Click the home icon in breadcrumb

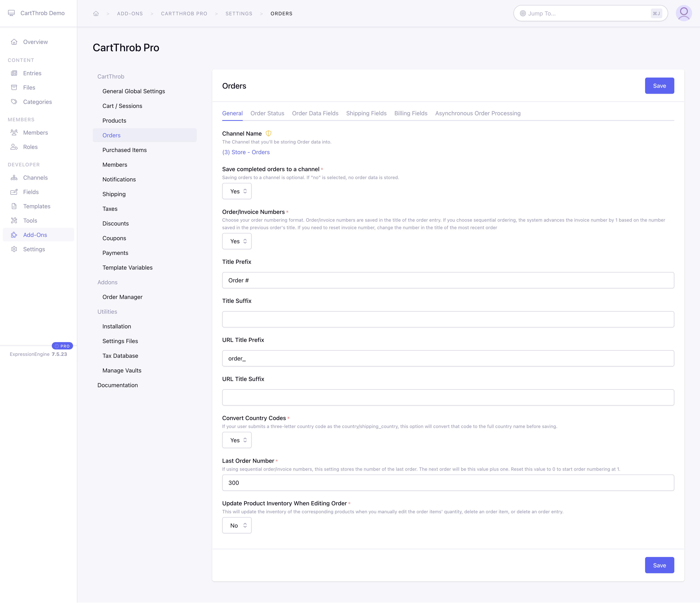(x=96, y=14)
